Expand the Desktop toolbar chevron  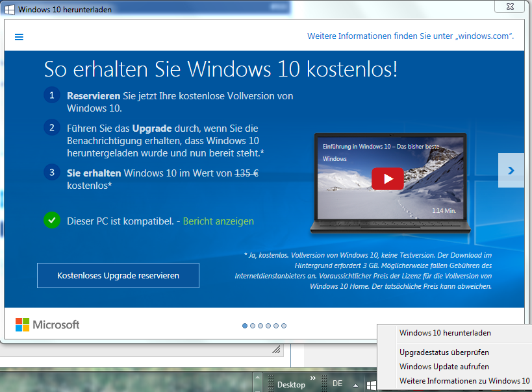313,378
